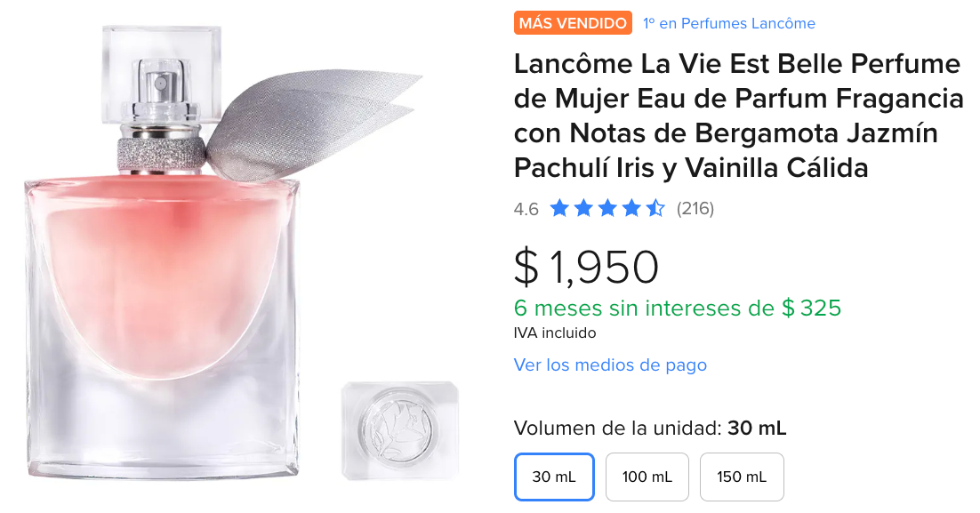This screenshot has width=980, height=513.
Task: Click the third rating star
Action: click(x=606, y=208)
